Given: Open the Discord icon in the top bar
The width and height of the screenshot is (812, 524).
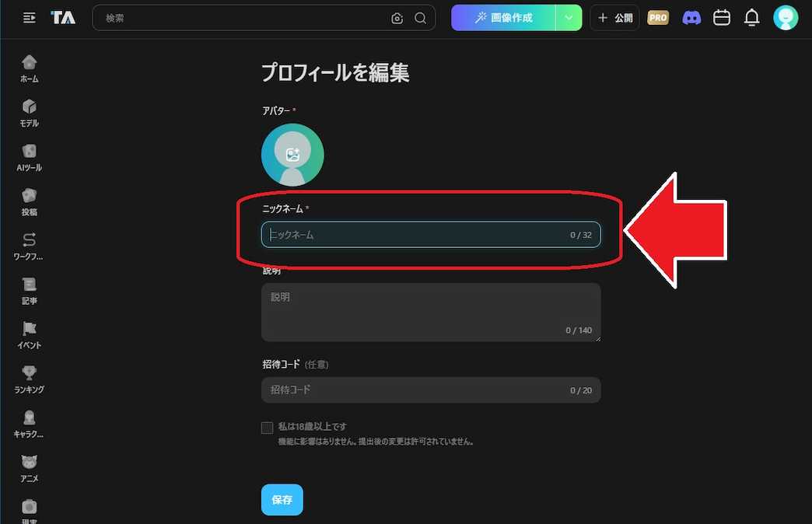Looking at the screenshot, I should click(x=692, y=17).
